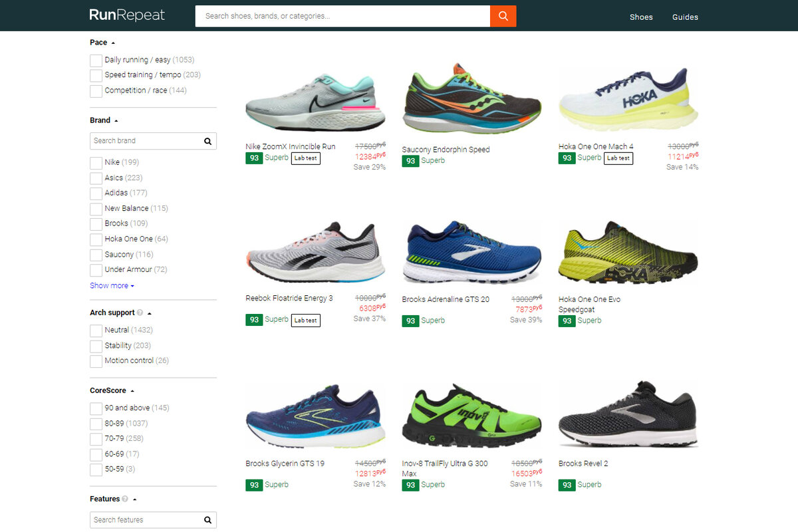Collapse the Features filter section

click(112, 499)
